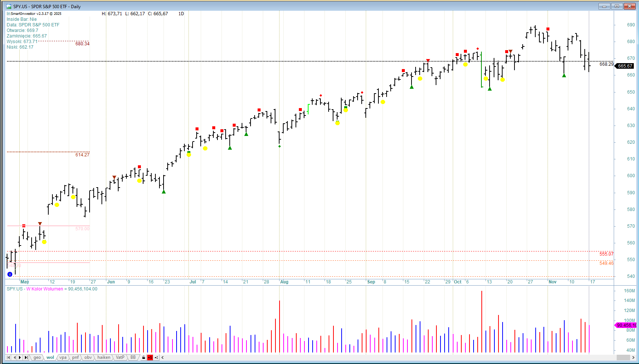Minimize the SPY.US chart window

[604, 6]
